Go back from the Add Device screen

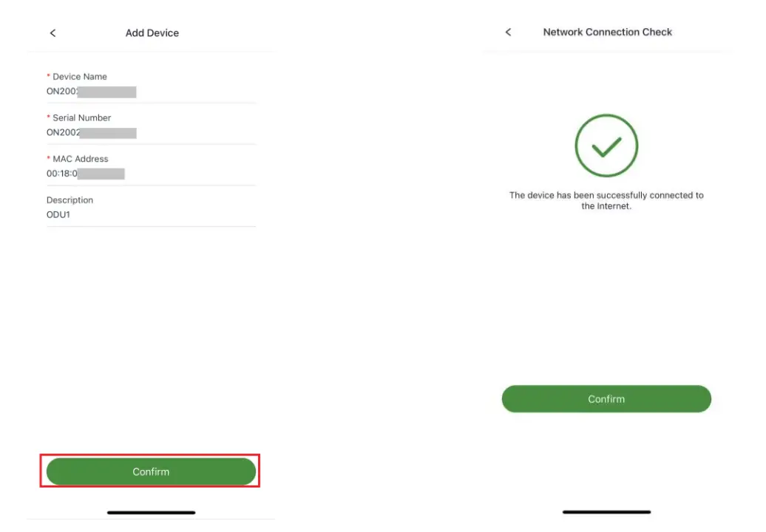[52, 33]
